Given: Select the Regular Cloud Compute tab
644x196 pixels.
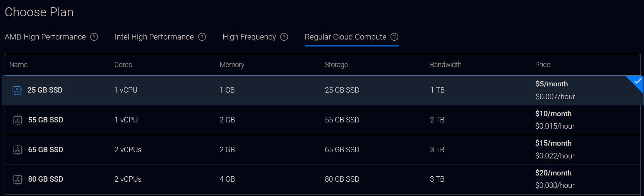Looking at the screenshot, I should (x=345, y=37).
